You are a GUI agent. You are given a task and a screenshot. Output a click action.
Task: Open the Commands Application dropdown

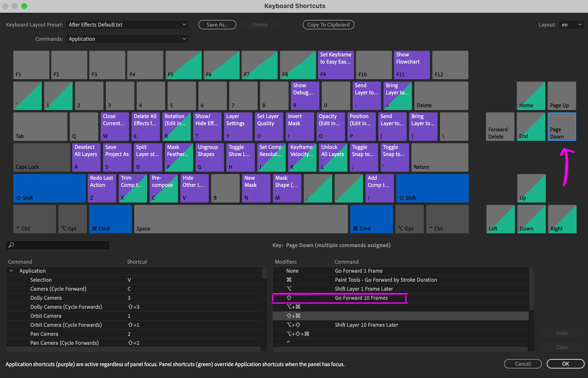click(127, 39)
